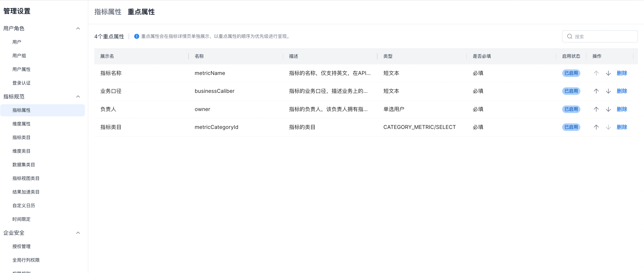Move 负责人 row down with arrow

pos(608,109)
